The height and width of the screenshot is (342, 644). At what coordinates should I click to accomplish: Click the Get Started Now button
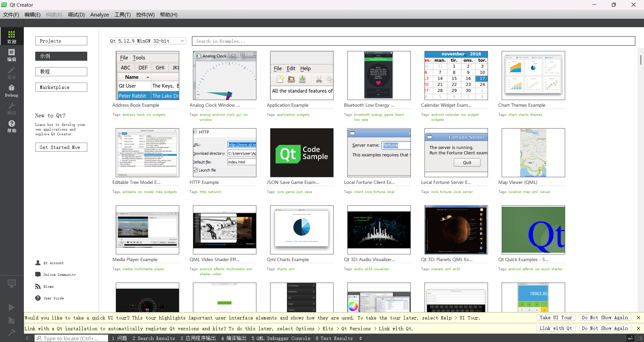point(61,147)
